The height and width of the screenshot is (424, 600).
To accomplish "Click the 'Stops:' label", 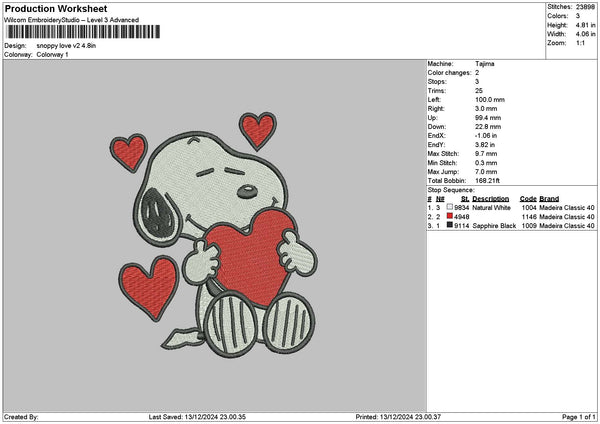I will click(x=437, y=82).
